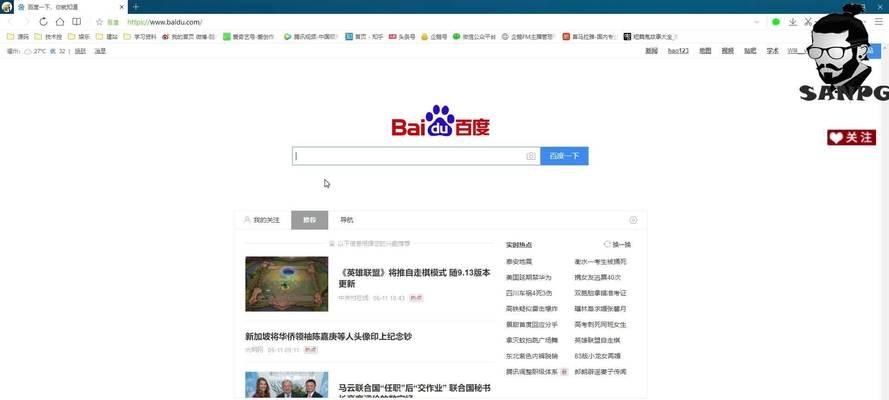889x400 pixels.
Task: Click the green extension icon in toolbar
Action: [x=776, y=22]
